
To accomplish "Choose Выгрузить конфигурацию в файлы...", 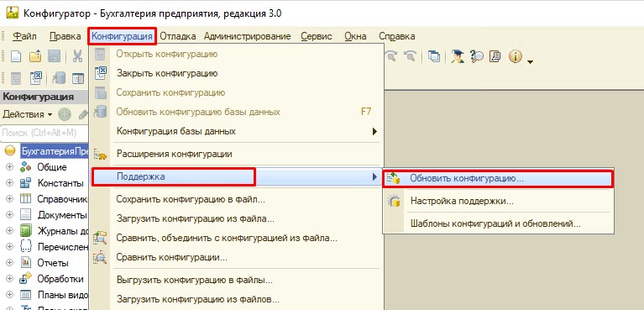I will [236, 280].
